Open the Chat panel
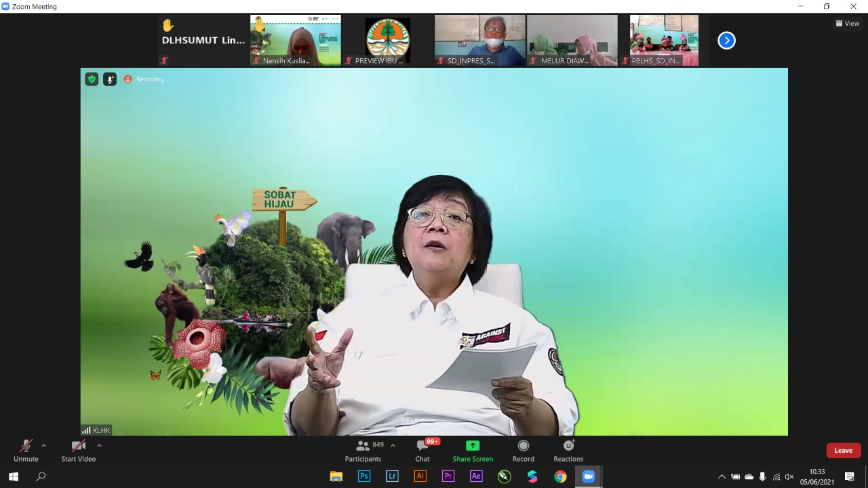Viewport: 868px width, 488px height. [x=422, y=451]
